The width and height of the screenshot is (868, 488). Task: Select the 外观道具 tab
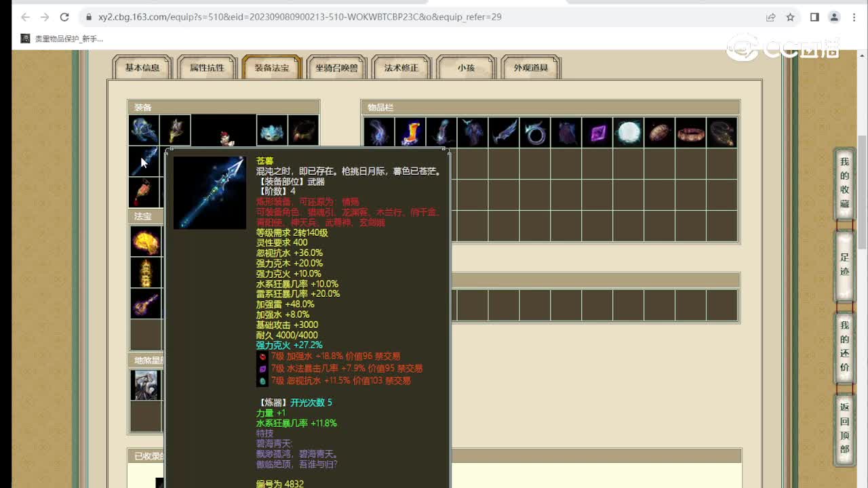(531, 67)
